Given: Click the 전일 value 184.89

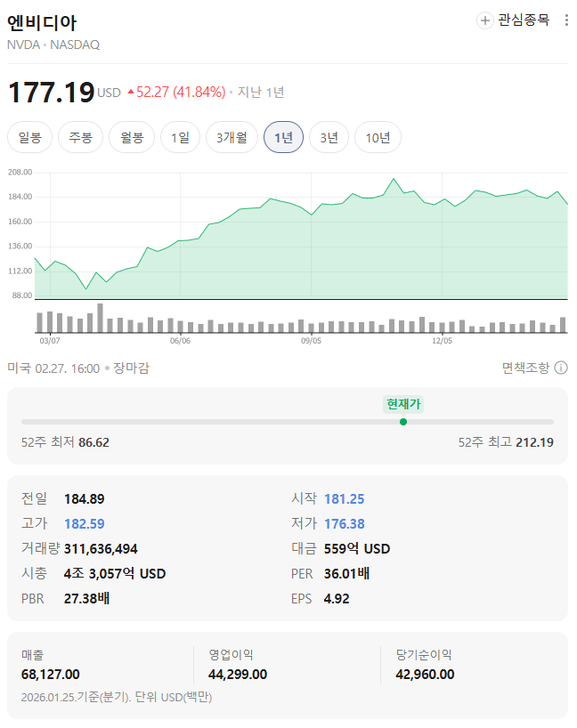Looking at the screenshot, I should (x=84, y=499).
